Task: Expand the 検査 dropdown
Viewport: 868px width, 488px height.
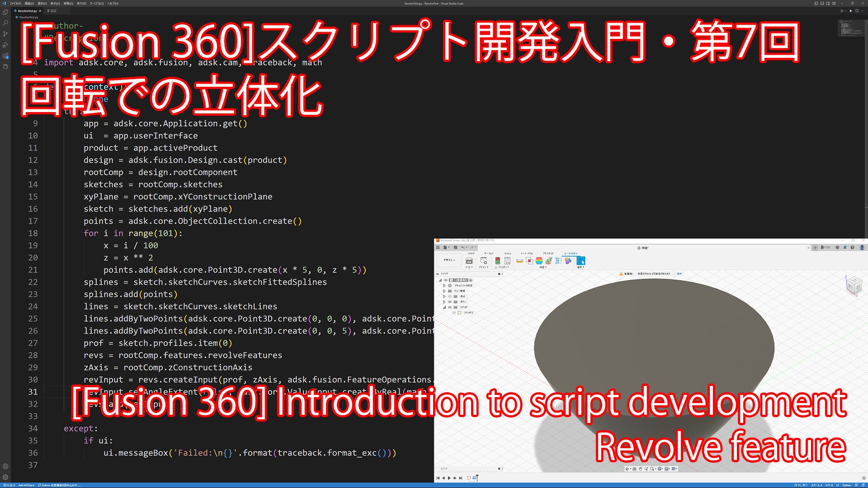Action: pyautogui.click(x=542, y=267)
